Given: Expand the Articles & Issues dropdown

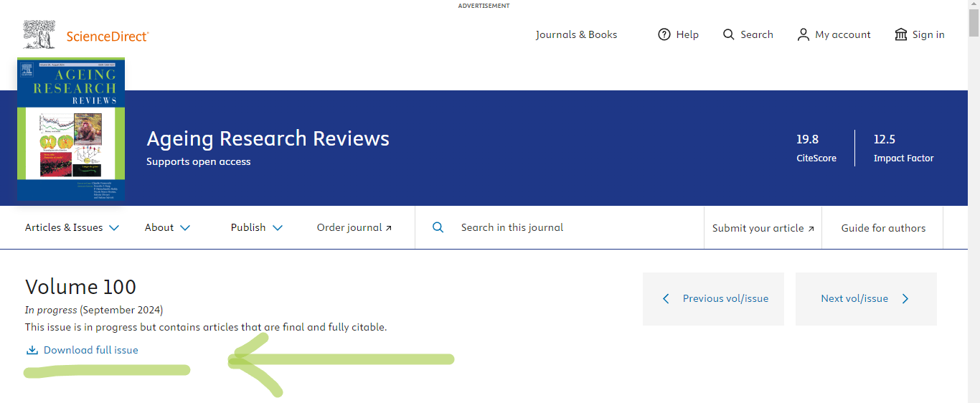Looking at the screenshot, I should 72,227.
